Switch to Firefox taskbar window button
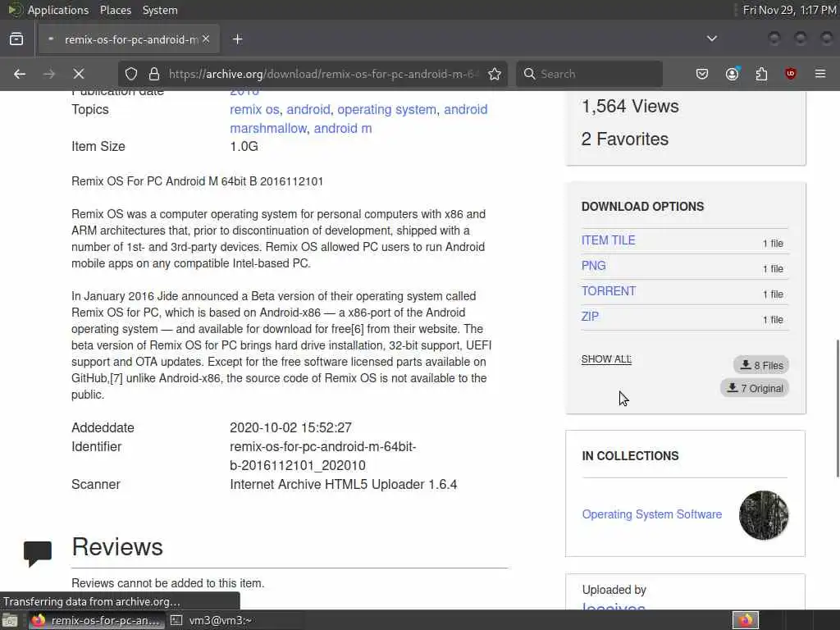840x630 pixels. (96, 620)
